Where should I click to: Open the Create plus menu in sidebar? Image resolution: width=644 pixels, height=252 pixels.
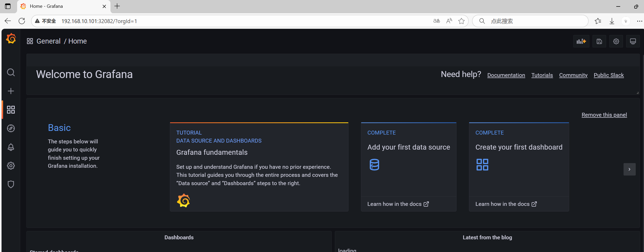coord(11,91)
